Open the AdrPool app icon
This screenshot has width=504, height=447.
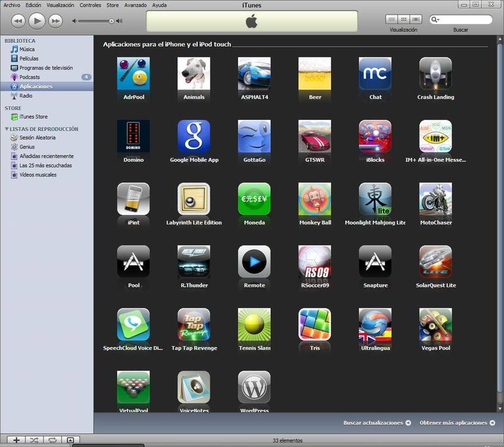pos(134,74)
